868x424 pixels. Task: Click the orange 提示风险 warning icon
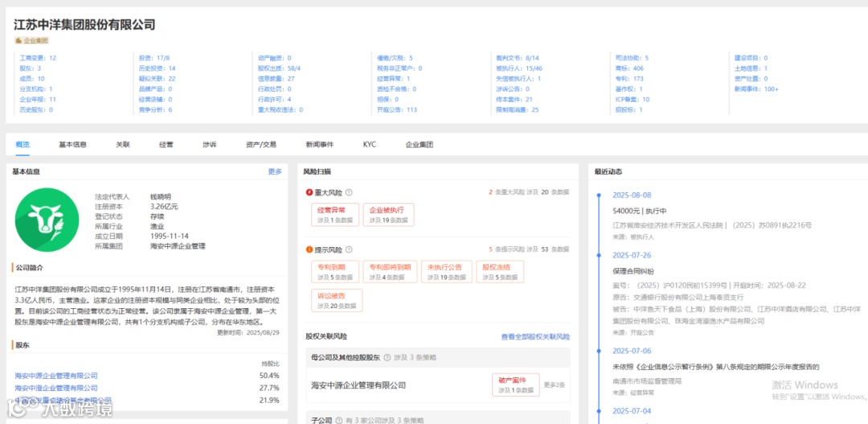pyautogui.click(x=309, y=250)
